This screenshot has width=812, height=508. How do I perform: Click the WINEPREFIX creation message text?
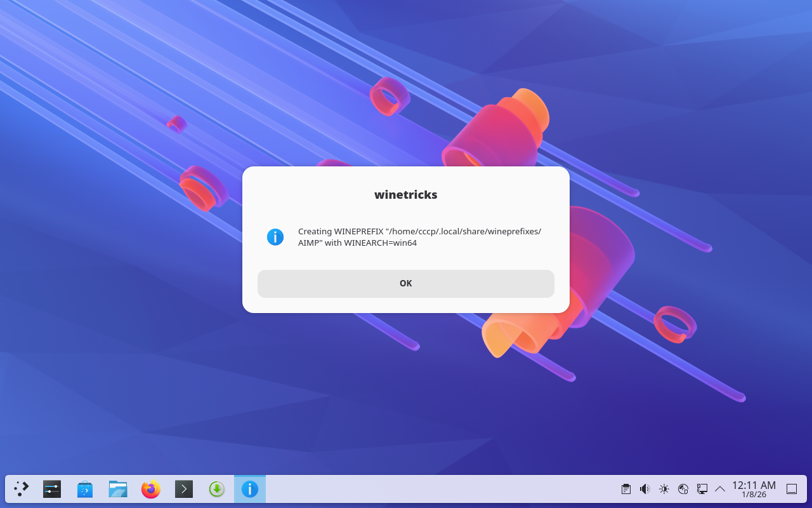click(419, 237)
